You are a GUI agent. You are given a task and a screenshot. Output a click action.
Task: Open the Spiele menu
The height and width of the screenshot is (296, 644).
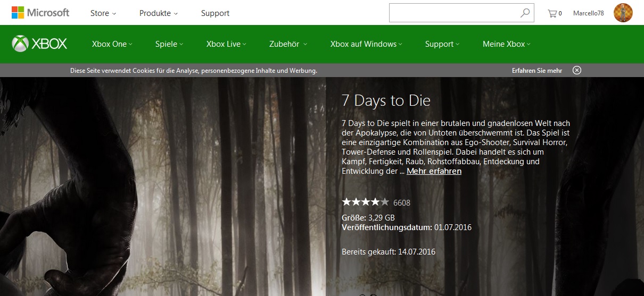[169, 44]
